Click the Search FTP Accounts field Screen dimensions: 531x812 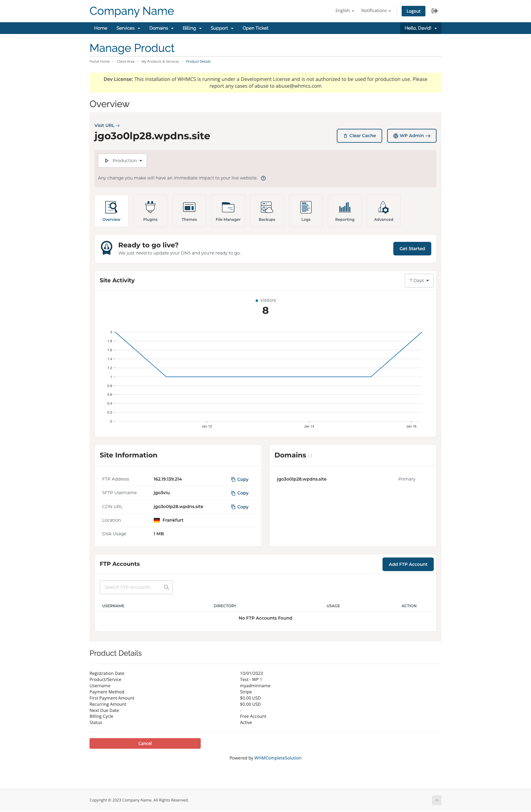pos(136,587)
